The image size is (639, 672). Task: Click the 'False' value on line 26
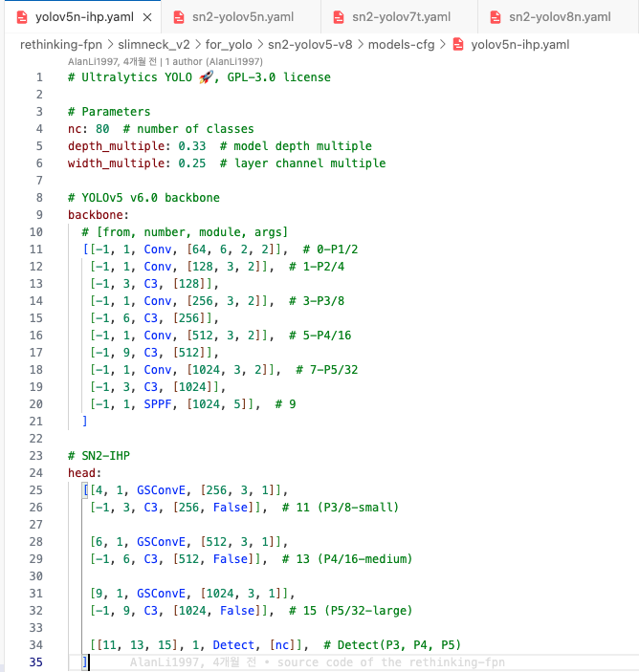click(231, 508)
